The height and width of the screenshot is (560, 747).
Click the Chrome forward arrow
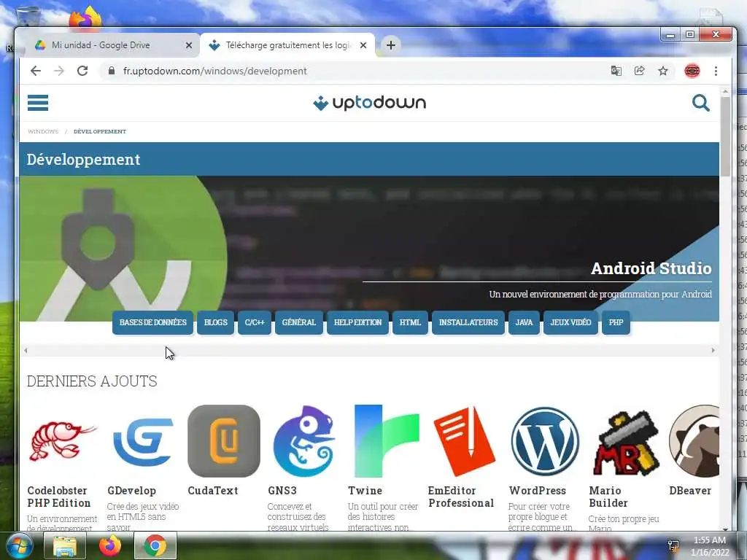coord(59,71)
